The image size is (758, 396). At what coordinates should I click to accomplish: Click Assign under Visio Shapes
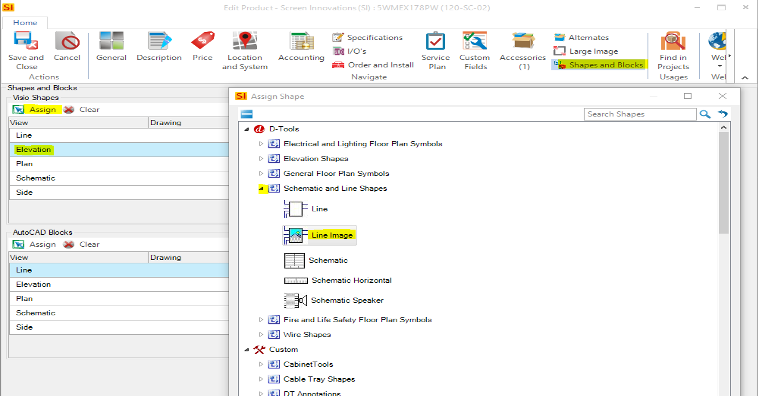coord(35,109)
